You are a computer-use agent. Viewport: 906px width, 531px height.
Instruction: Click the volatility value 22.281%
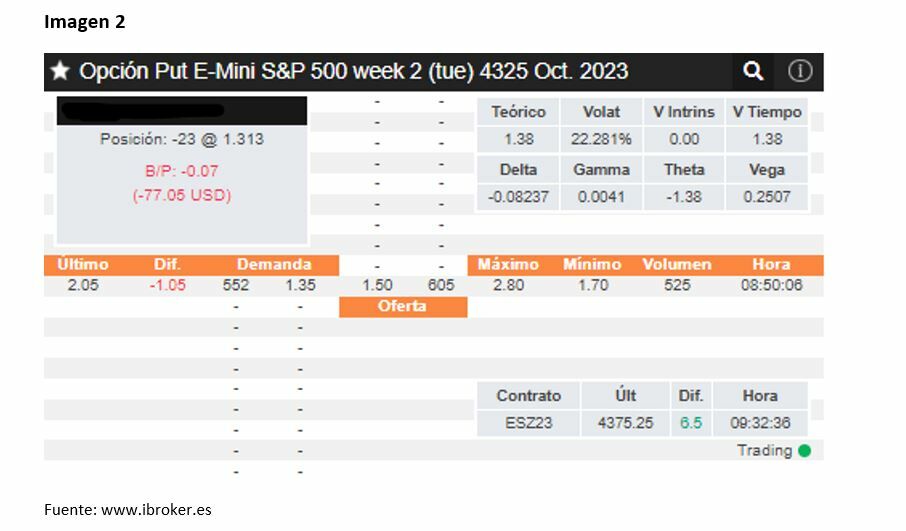click(601, 139)
